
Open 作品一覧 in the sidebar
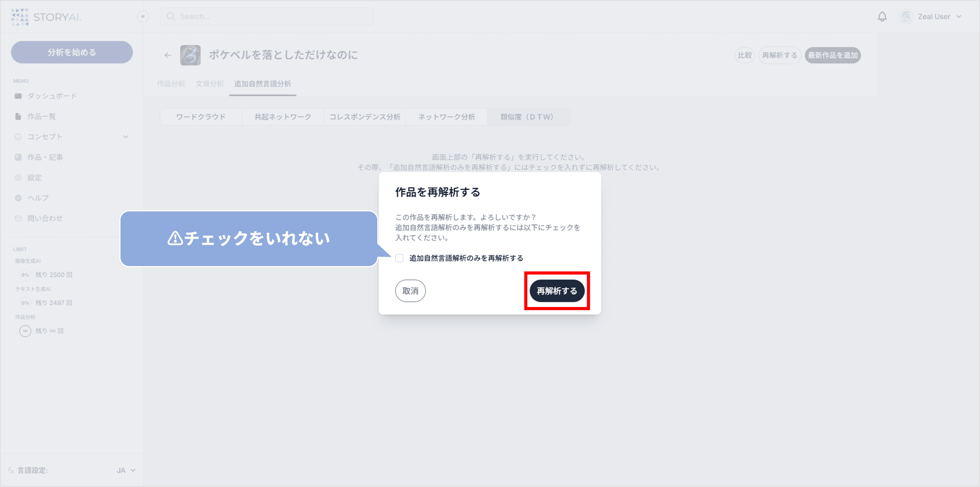click(35, 117)
